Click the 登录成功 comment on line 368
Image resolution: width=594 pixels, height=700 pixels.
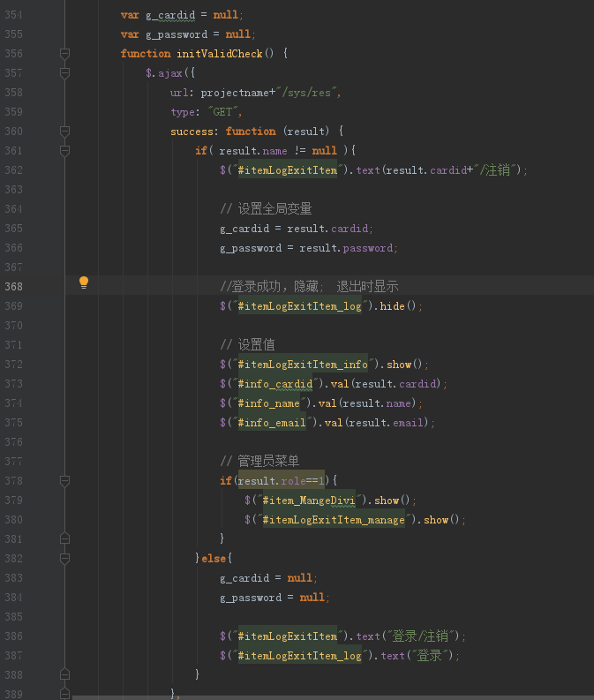[x=309, y=287]
